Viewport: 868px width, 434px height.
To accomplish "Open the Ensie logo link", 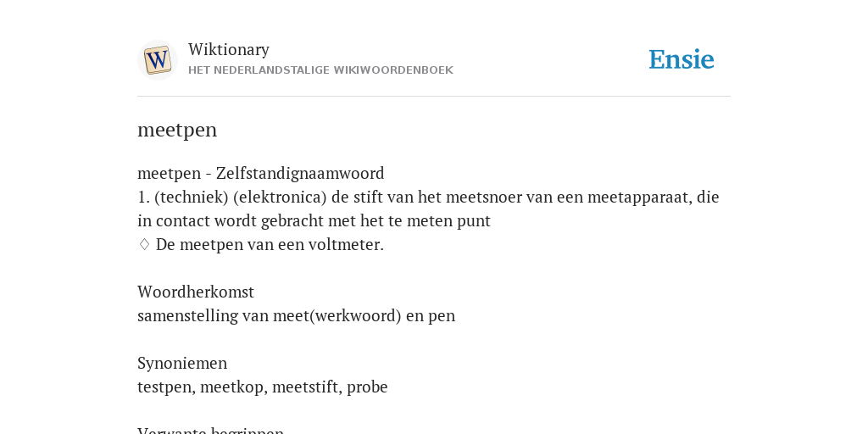I will click(681, 59).
